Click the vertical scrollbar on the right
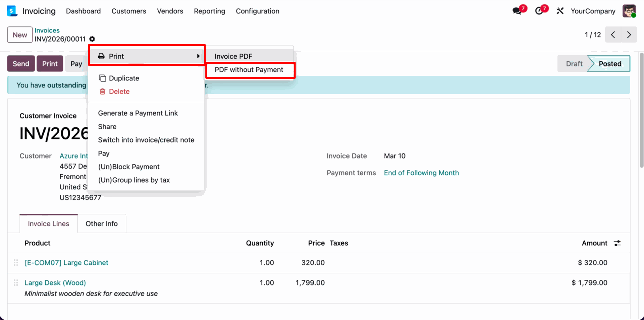 click(641, 111)
